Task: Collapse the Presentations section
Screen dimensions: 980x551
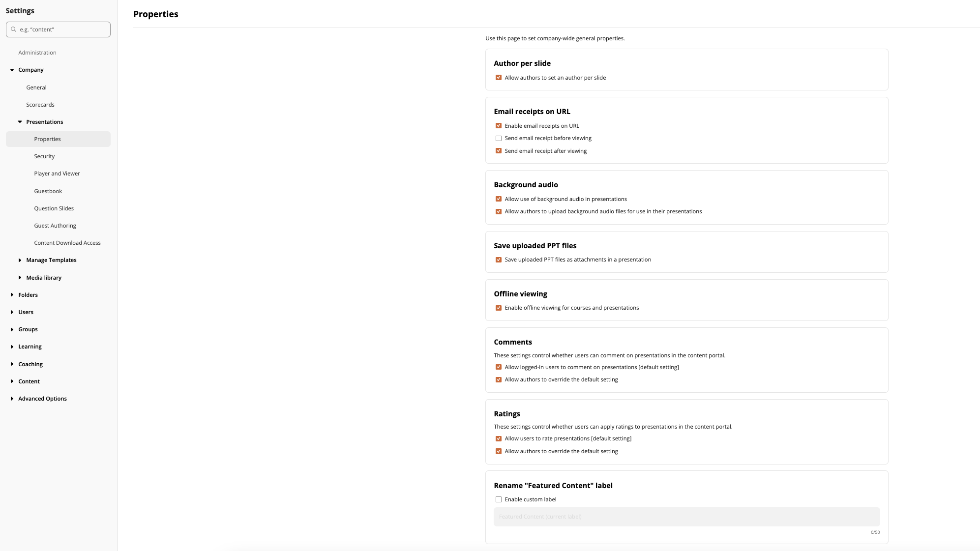Action: [x=20, y=122]
